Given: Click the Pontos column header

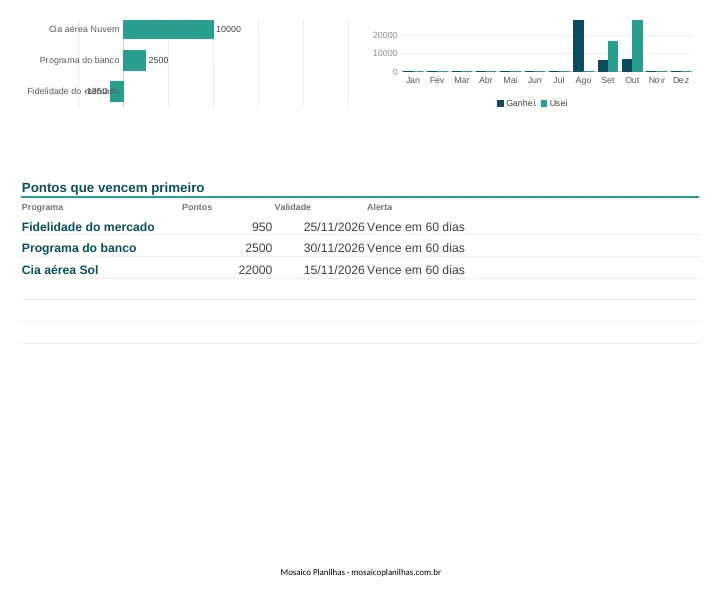Looking at the screenshot, I should point(197,207).
